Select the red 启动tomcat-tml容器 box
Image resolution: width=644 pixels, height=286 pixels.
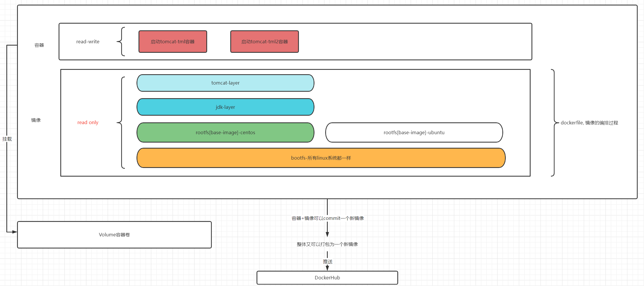pos(173,42)
